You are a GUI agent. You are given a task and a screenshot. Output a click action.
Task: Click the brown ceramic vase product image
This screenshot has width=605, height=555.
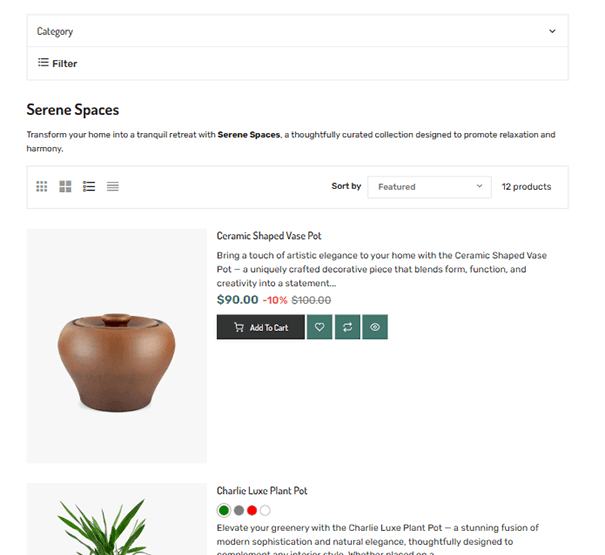(117, 346)
